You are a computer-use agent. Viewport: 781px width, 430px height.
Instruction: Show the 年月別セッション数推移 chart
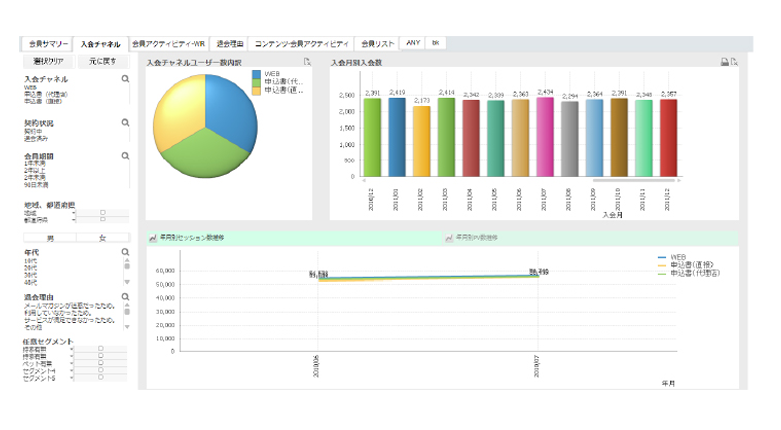pyautogui.click(x=294, y=238)
